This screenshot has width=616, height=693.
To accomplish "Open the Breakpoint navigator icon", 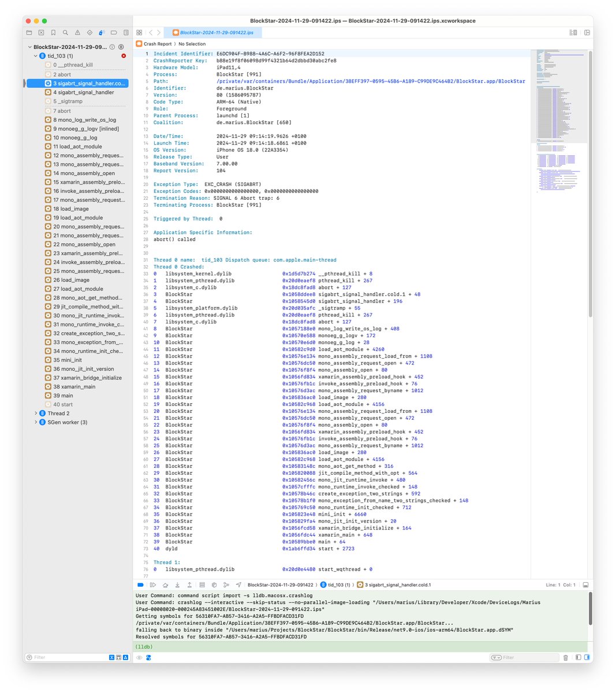I will coord(114,33).
